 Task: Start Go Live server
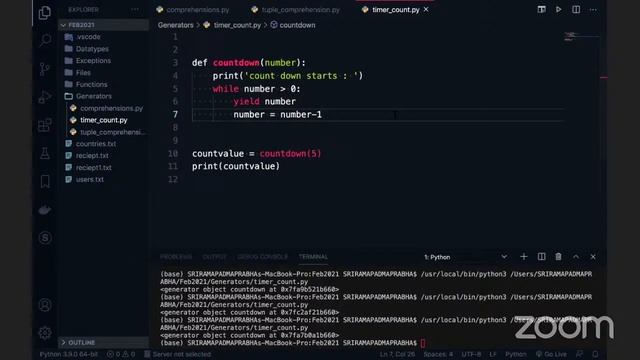tap(551, 354)
